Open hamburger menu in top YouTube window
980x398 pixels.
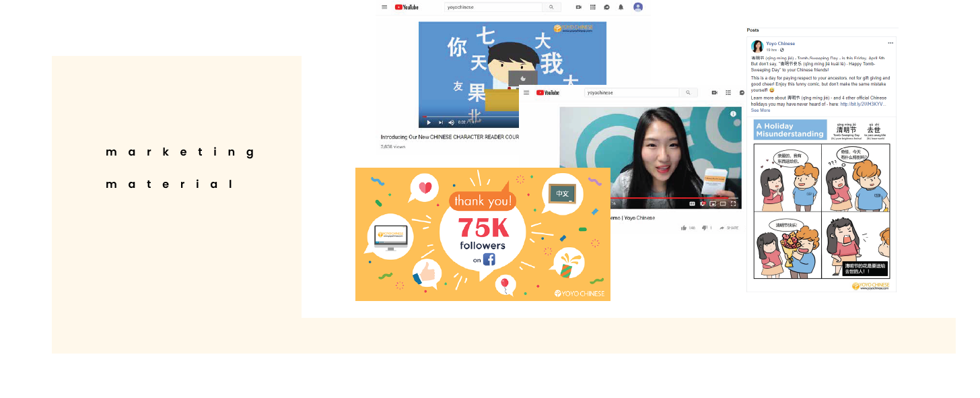384,7
